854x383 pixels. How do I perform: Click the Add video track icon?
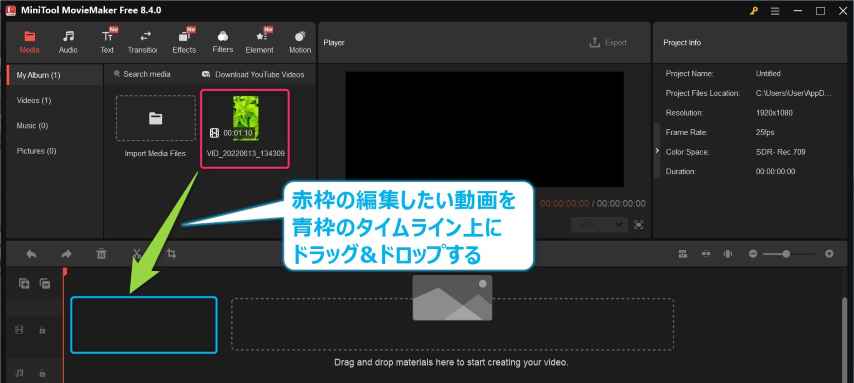24,283
